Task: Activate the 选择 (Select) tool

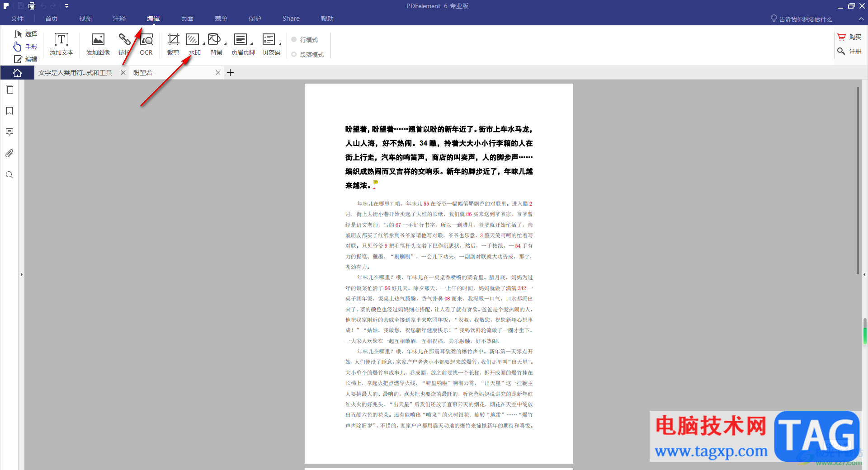Action: point(26,34)
